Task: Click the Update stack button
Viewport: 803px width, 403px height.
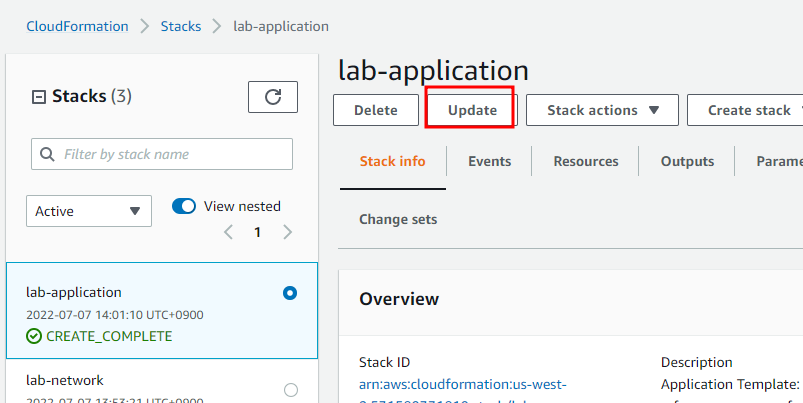Action: tap(472, 110)
